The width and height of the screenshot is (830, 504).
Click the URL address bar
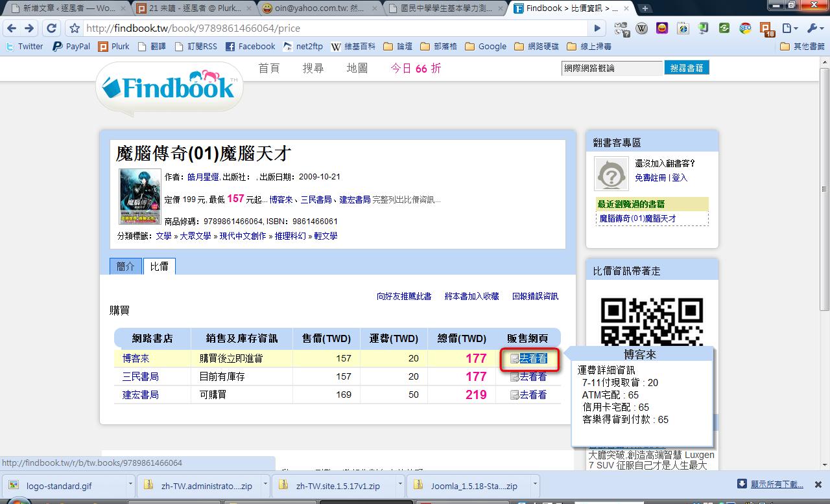(x=337, y=29)
